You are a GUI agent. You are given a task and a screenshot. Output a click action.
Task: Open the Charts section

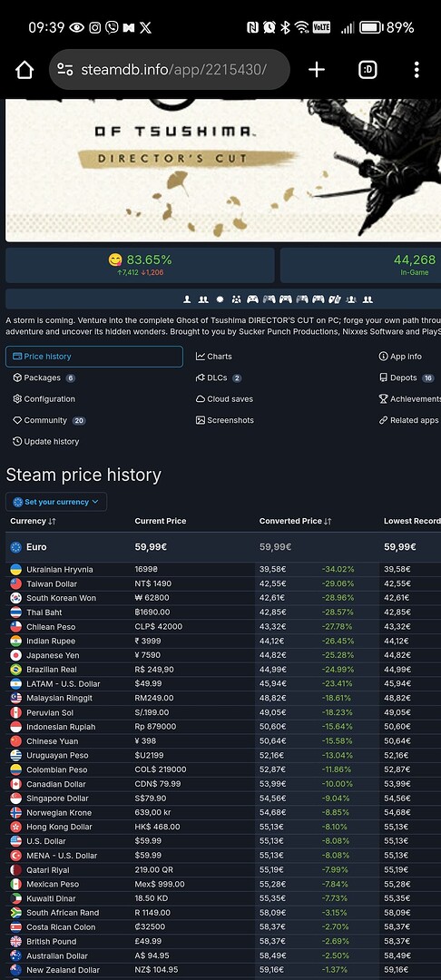213,357
